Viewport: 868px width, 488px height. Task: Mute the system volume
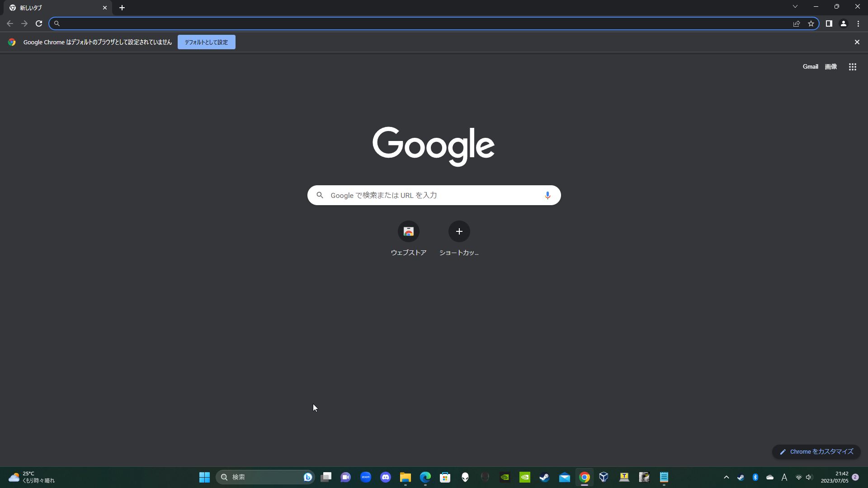coord(809,477)
